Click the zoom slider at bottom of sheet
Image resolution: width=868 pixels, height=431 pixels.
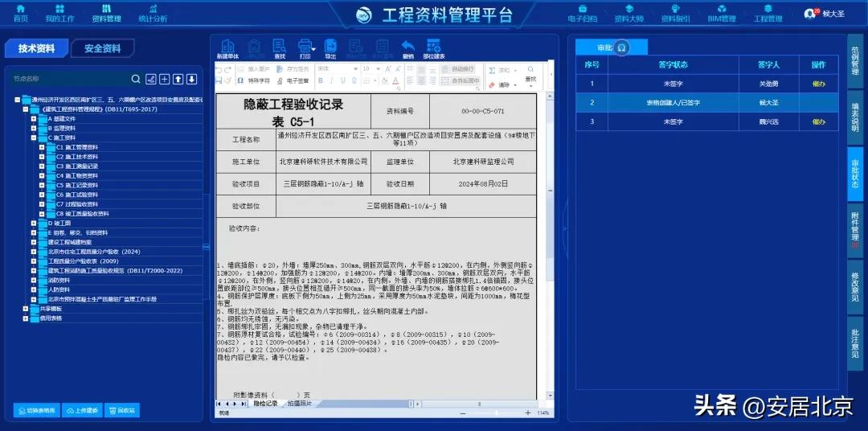(495, 413)
